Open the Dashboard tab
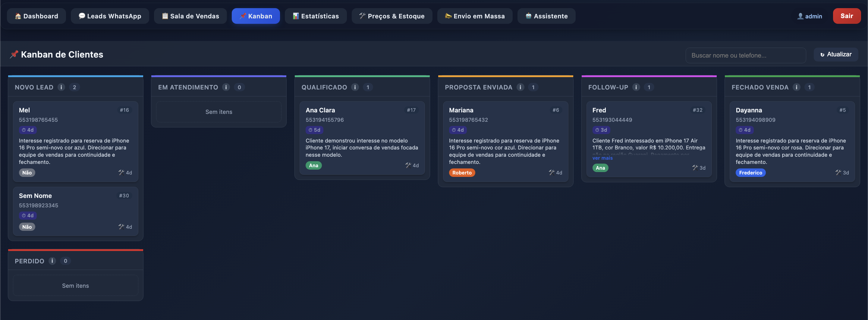Viewport: 868px width, 320px height. point(36,16)
